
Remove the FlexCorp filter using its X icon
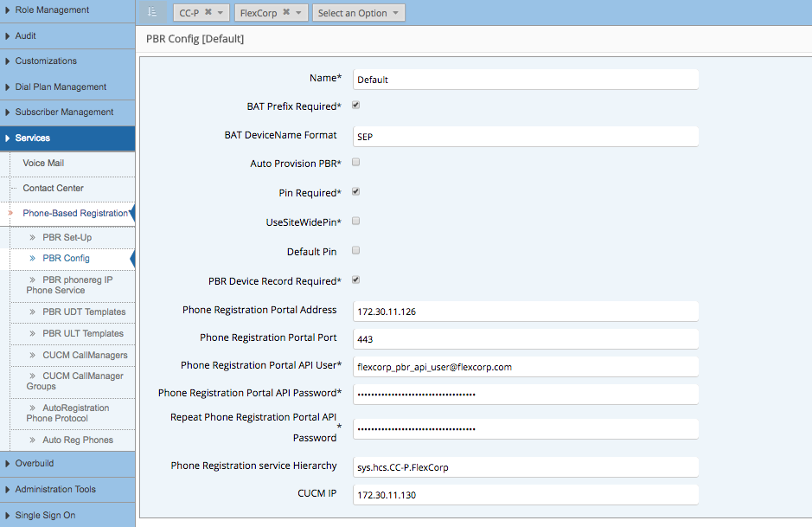[x=286, y=12]
